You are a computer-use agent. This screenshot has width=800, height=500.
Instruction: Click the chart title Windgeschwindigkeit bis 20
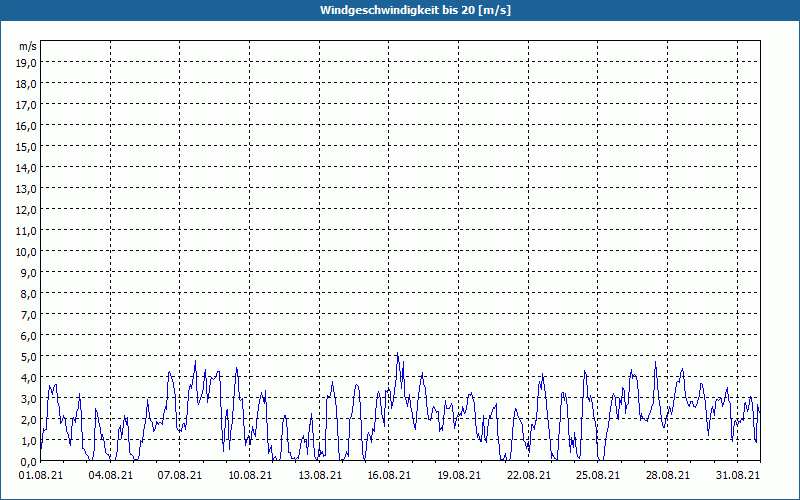pos(400,10)
